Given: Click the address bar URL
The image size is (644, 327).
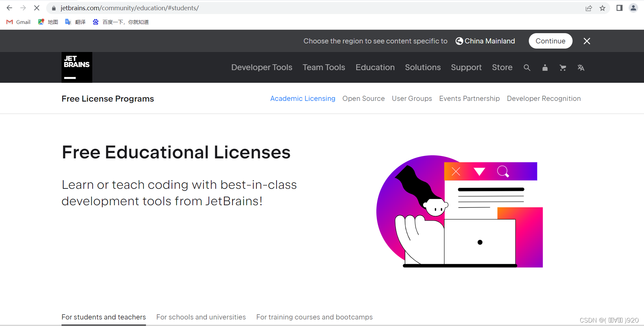Looking at the screenshot, I should point(130,8).
